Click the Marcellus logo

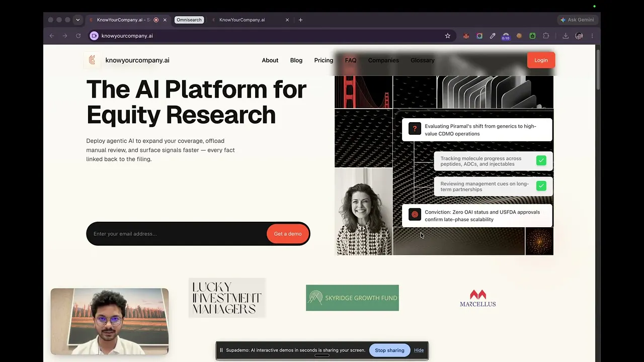pos(478,298)
